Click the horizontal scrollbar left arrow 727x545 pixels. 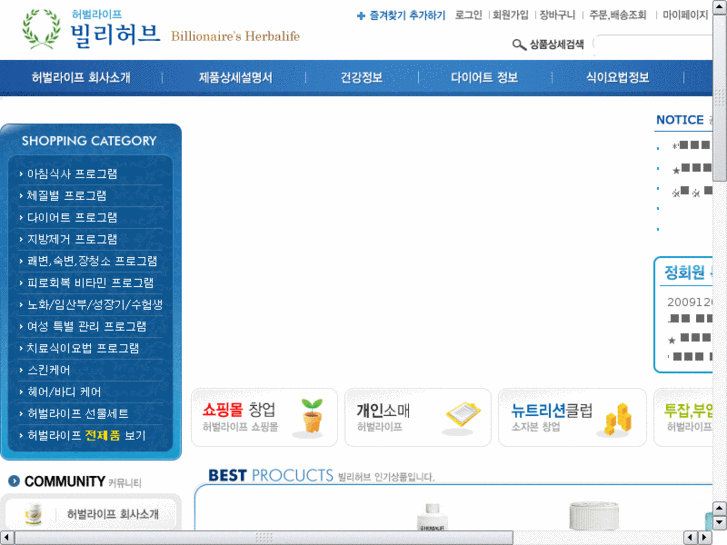click(x=6, y=538)
